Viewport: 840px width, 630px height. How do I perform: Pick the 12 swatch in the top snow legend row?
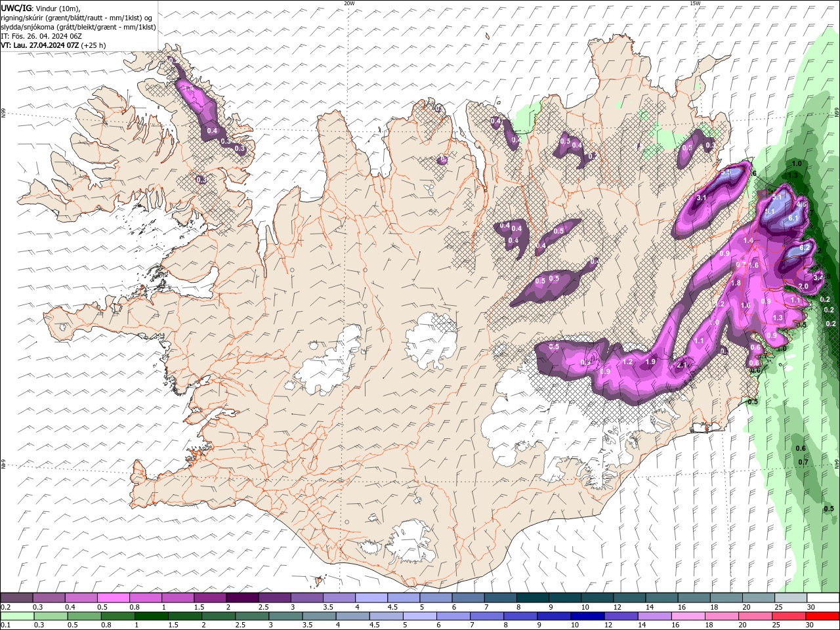pos(629,598)
